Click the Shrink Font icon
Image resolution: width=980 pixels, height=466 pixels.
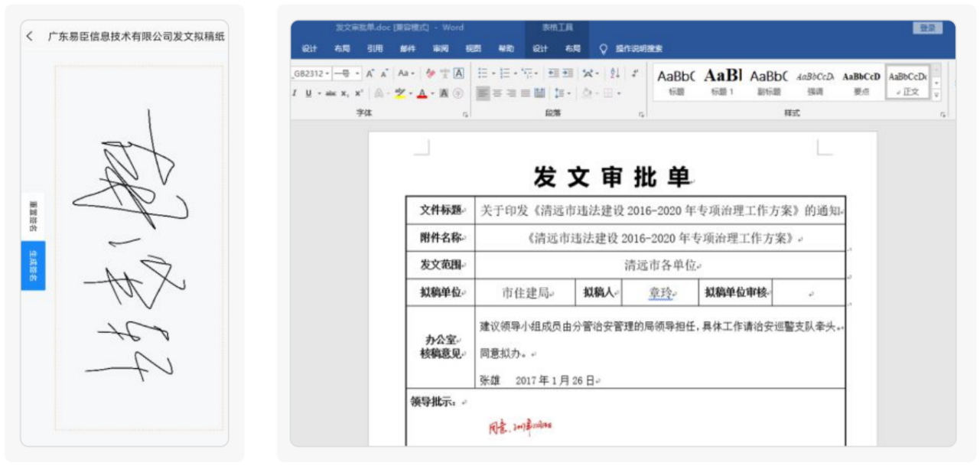tap(383, 73)
